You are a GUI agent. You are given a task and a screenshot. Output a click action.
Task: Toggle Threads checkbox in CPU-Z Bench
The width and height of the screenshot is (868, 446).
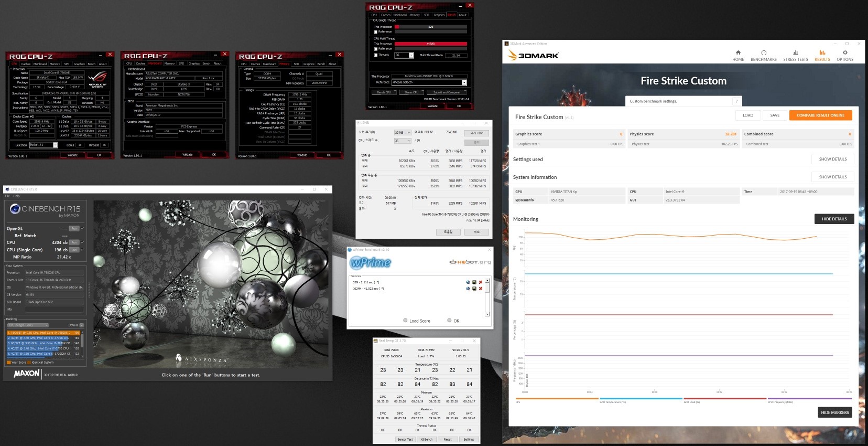[x=376, y=55]
